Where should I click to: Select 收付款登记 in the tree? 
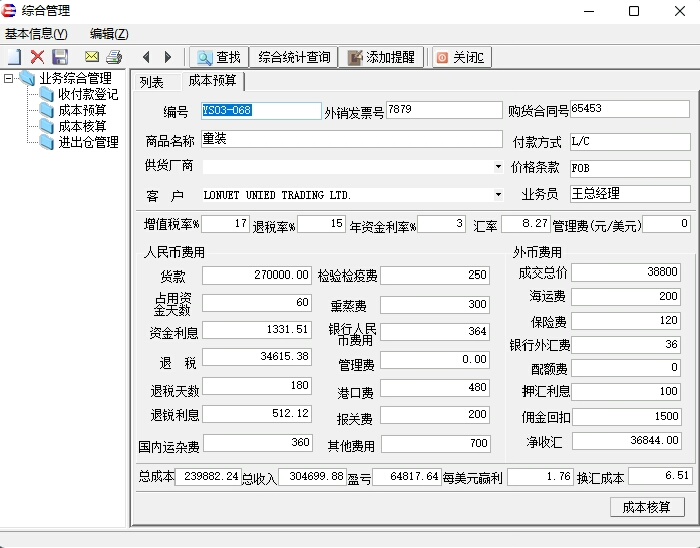(87, 94)
